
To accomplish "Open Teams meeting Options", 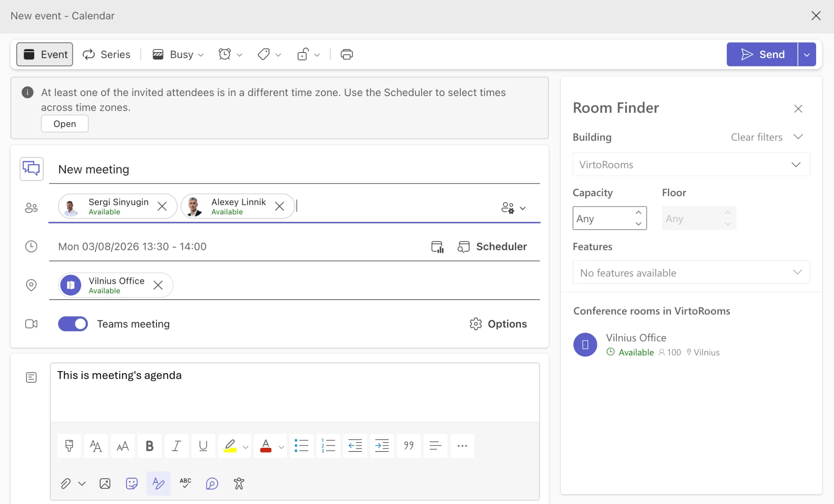I will click(498, 324).
